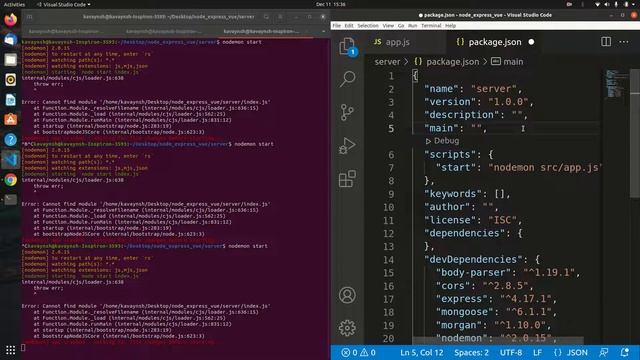
Task: Open the feedback icon in status bar
Action: 603,352
